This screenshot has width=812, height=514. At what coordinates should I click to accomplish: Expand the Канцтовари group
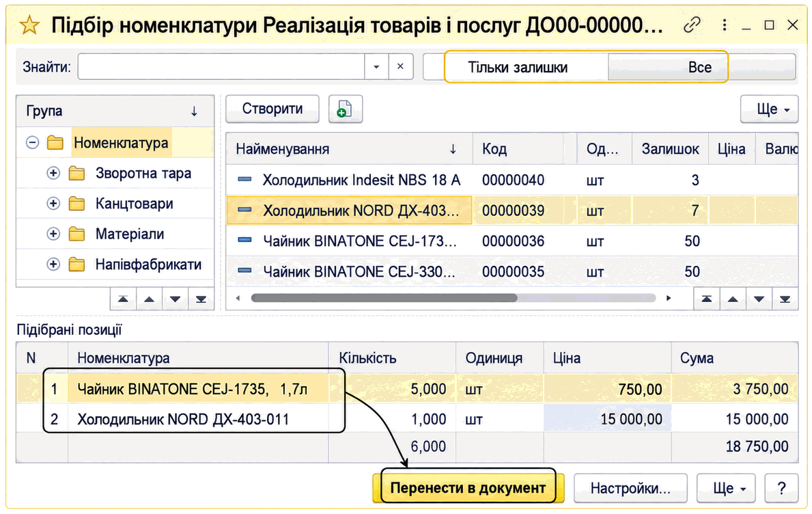click(x=53, y=204)
